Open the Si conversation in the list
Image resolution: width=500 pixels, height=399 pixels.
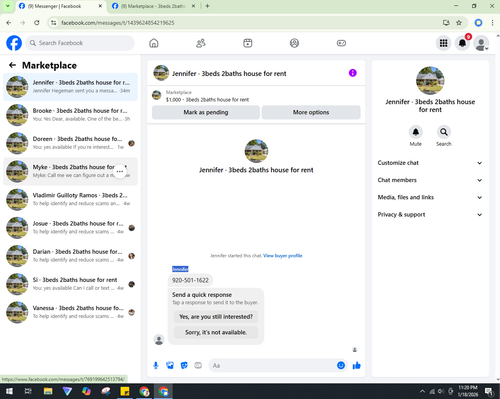[x=70, y=284]
